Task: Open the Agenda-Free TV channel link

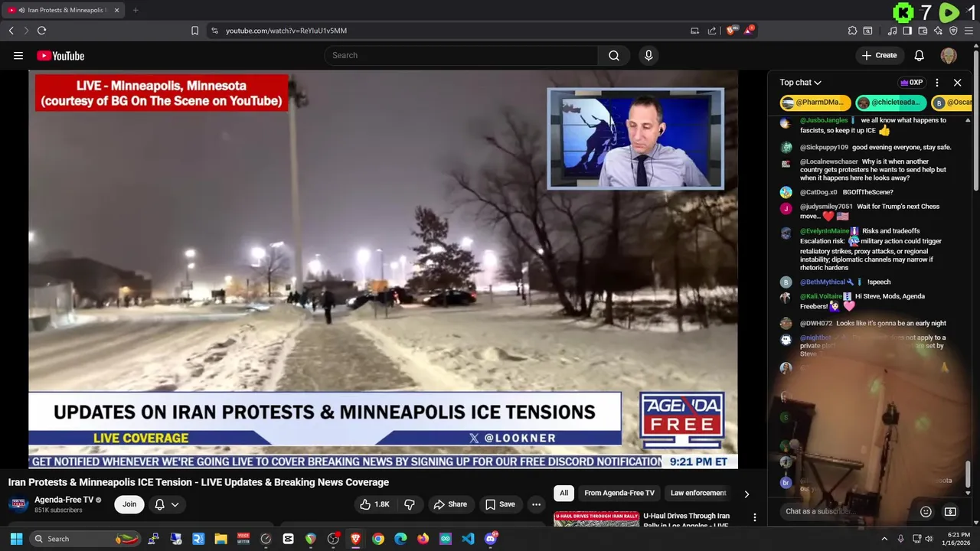Action: tap(64, 500)
